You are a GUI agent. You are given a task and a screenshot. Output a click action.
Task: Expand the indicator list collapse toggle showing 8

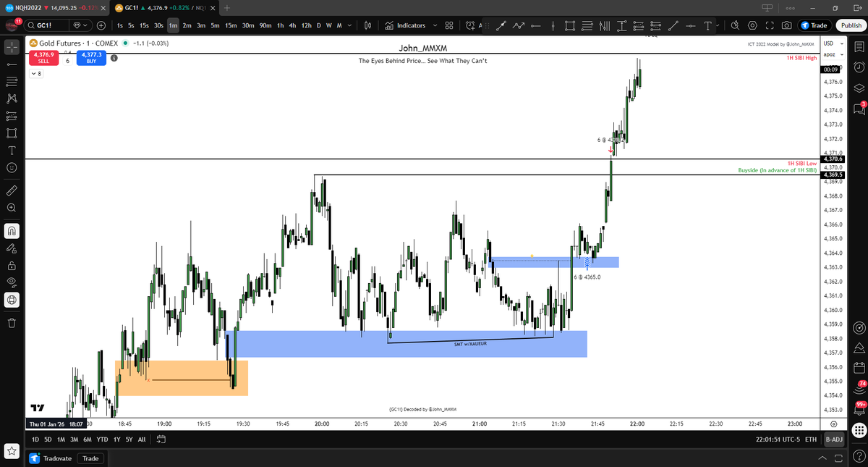[x=36, y=74]
